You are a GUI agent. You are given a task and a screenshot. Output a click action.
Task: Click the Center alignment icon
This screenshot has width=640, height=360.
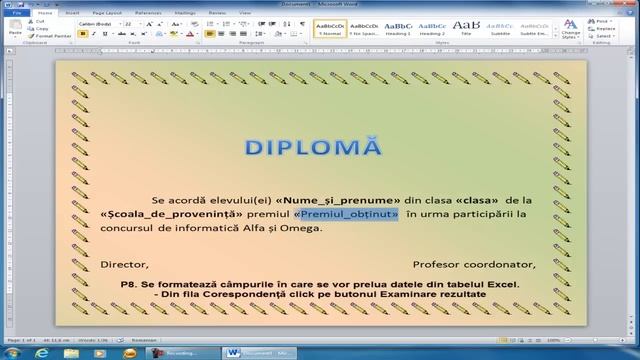[x=221, y=34]
